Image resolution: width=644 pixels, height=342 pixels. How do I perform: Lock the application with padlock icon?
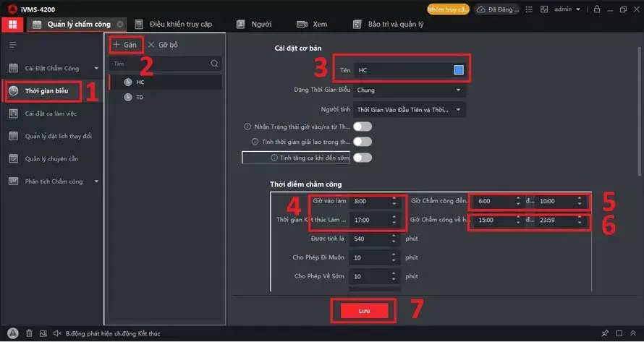[x=597, y=9]
